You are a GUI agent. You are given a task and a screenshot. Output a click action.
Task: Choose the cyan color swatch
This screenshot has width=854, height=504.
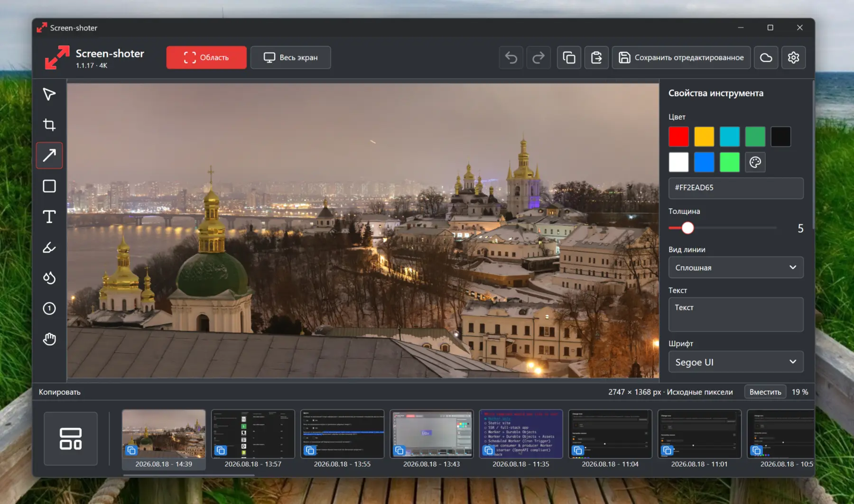point(730,137)
